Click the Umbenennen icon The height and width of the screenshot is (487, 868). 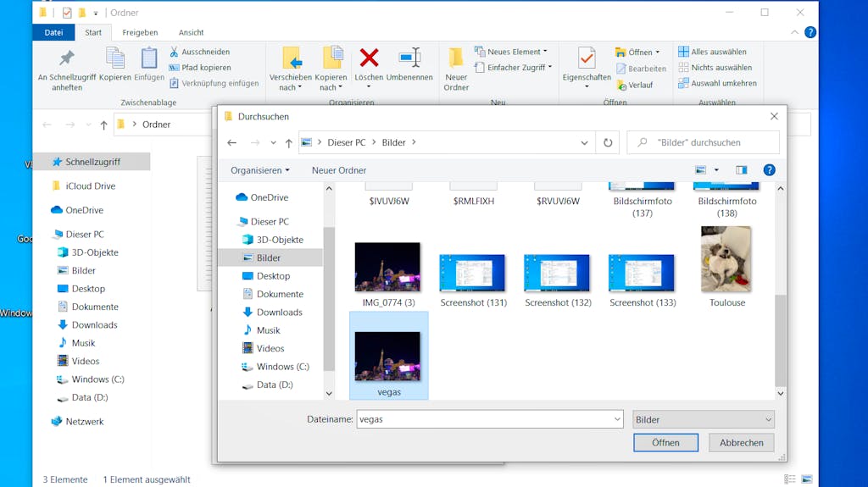tap(409, 58)
